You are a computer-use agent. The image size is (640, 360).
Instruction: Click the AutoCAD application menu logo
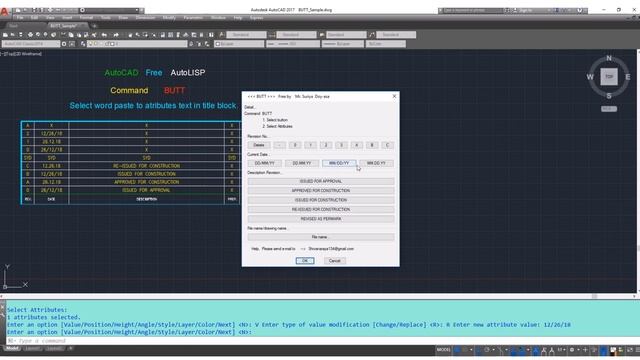click(4, 11)
